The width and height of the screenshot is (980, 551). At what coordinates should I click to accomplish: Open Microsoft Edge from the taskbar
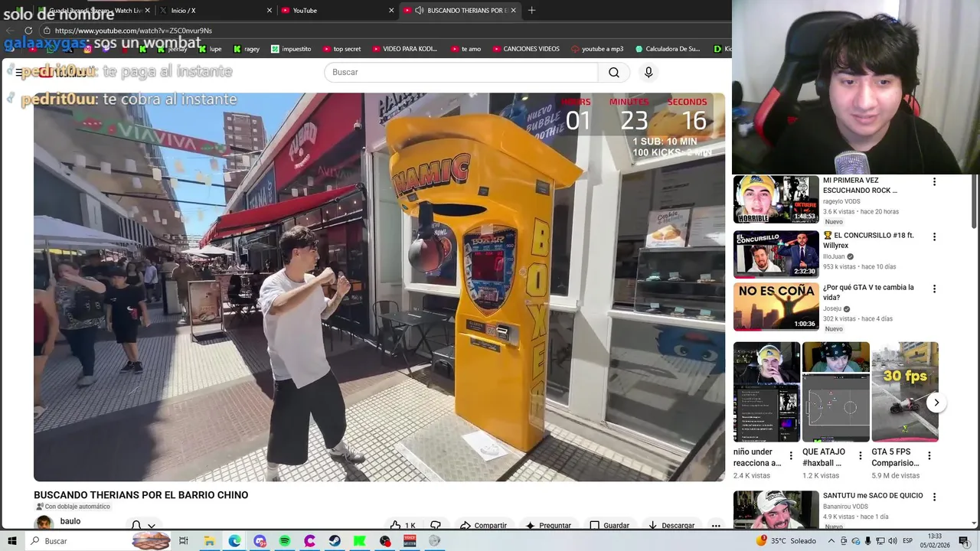pyautogui.click(x=234, y=541)
